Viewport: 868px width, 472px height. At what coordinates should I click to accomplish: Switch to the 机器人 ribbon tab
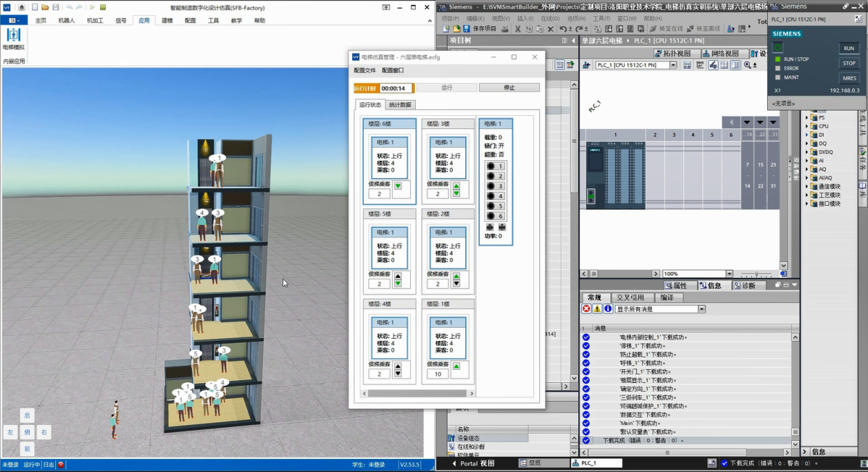[66, 21]
